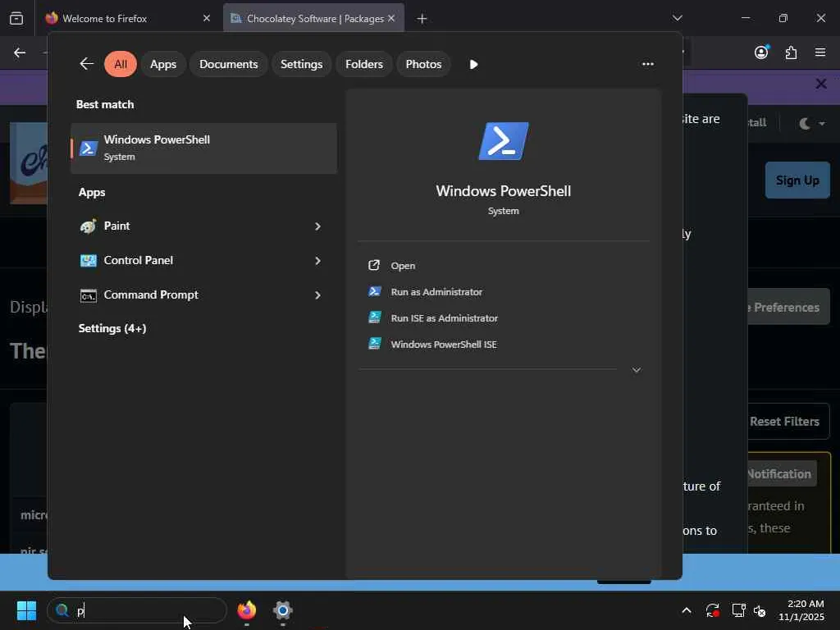Open the clock and date flyout
840x630 pixels.
(801, 610)
